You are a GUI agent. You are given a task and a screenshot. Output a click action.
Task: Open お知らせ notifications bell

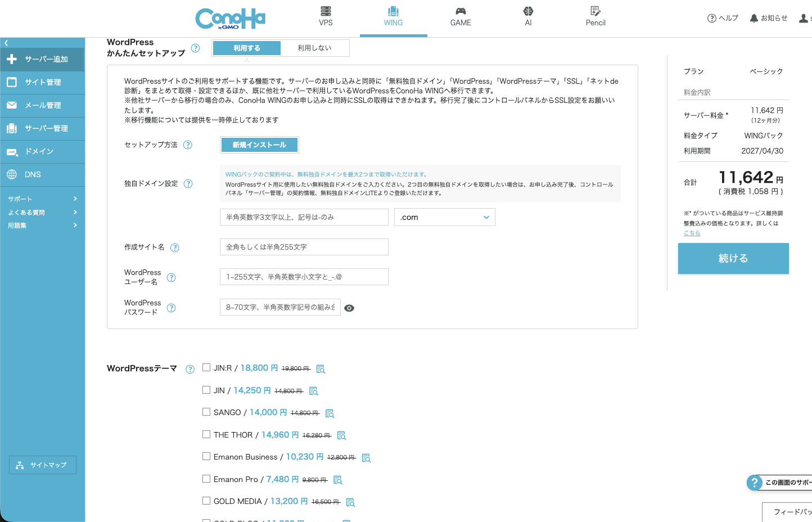769,18
